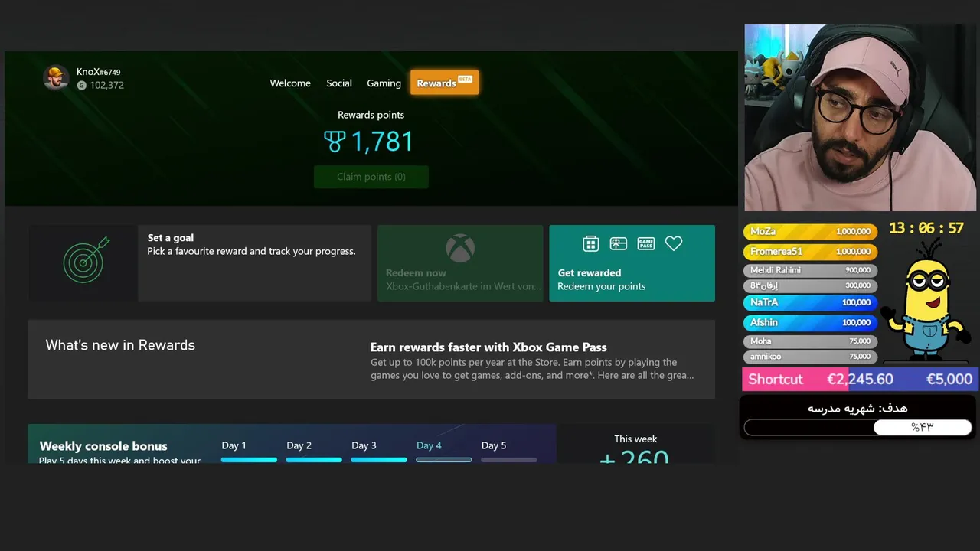Click the heart icon in Get rewarded
Viewport: 980px width, 551px height.
[x=674, y=243]
